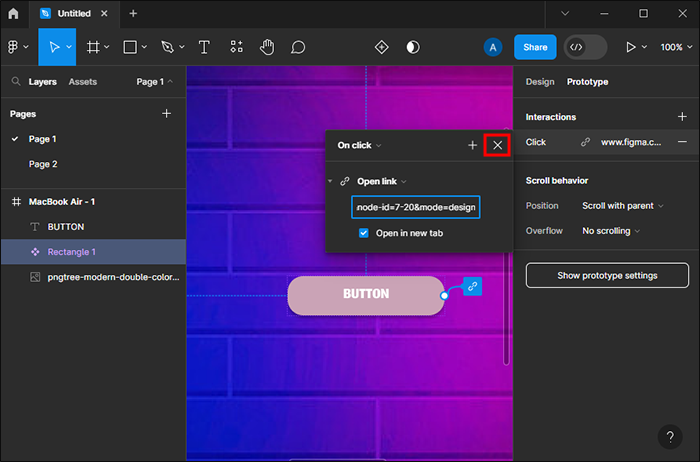Viewport: 700px width, 462px height.
Task: Click Show prototype settings button
Action: (x=606, y=275)
